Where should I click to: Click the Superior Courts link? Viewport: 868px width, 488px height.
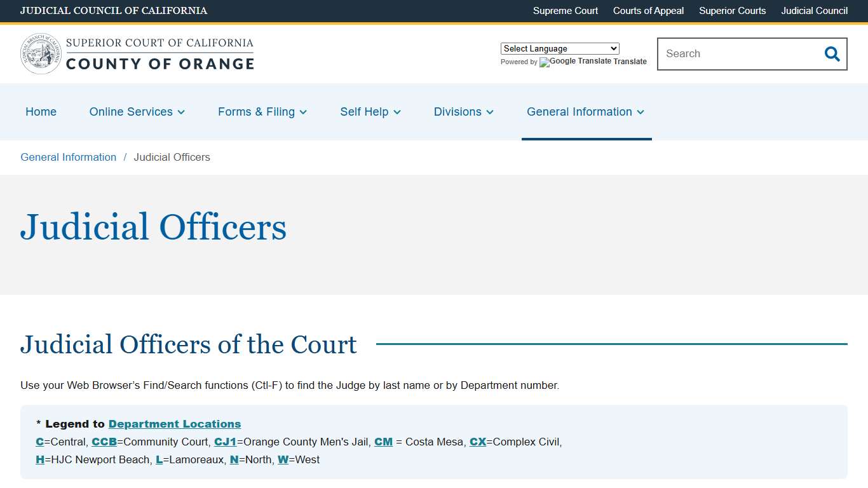click(x=732, y=11)
